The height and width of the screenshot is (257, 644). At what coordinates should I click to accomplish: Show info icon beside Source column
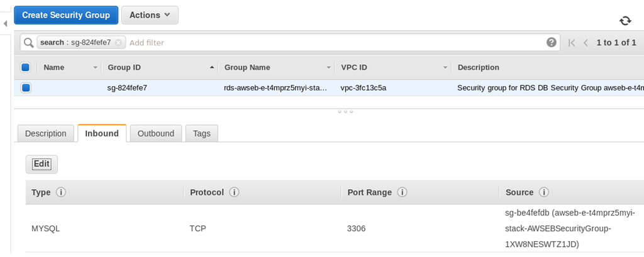point(544,192)
